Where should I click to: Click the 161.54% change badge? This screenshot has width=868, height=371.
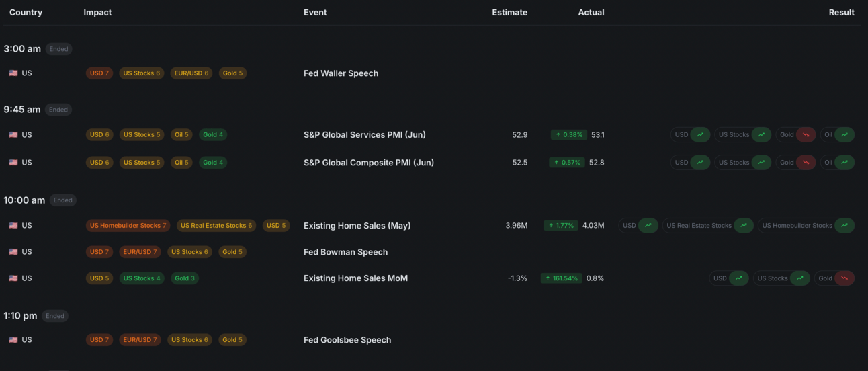click(561, 278)
